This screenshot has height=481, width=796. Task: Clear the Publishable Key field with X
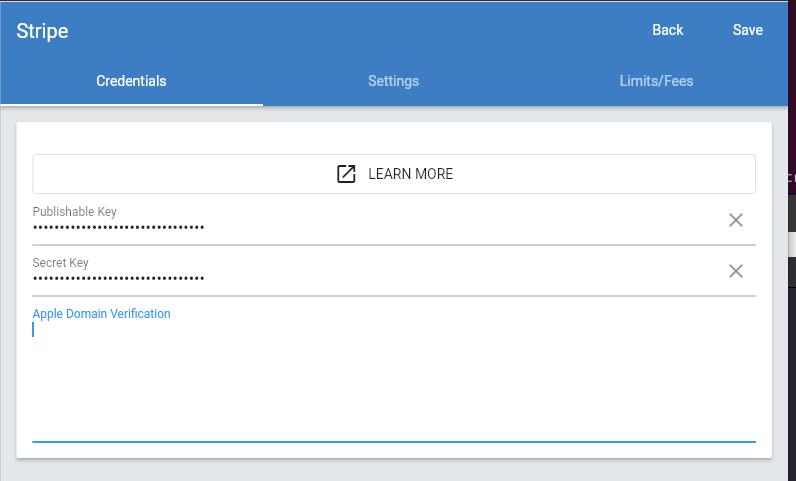(x=736, y=220)
